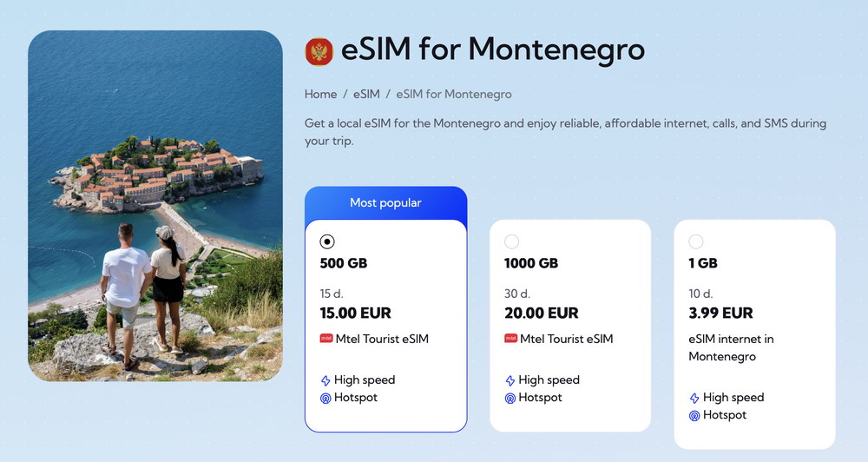
Task: Click High speed lightning icon, 1000 GB plan
Action: pyautogui.click(x=510, y=380)
